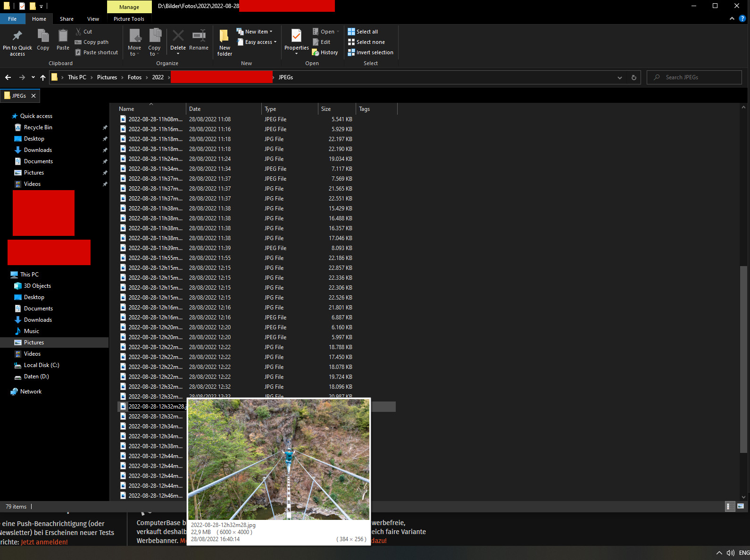Go up one folder level

click(43, 77)
